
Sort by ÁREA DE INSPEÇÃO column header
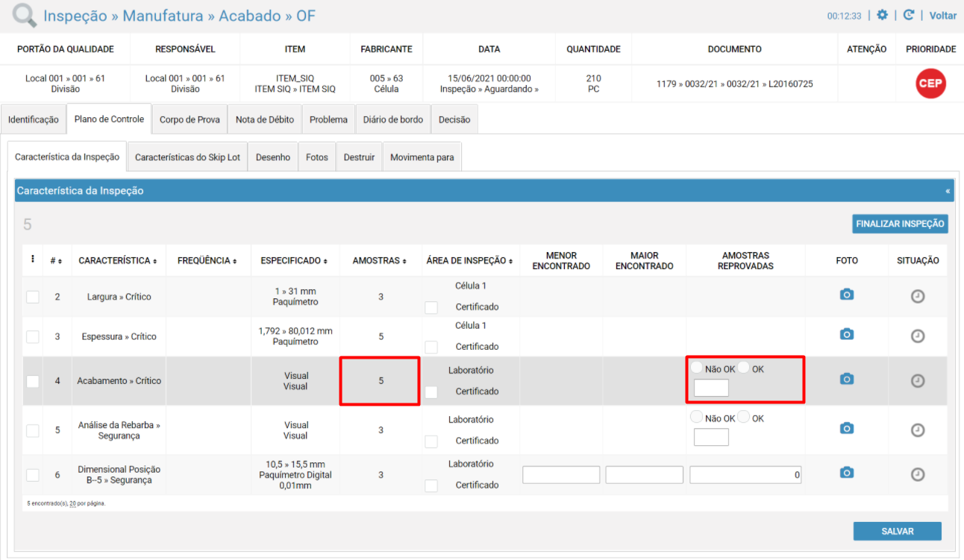(471, 261)
